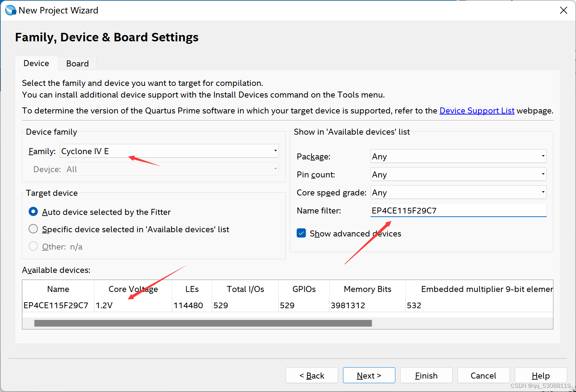The image size is (576, 392).
Task: Expand the Package dropdown
Action: (x=458, y=156)
